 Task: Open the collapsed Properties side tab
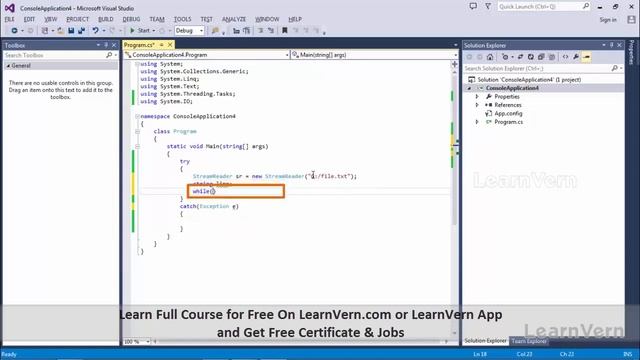point(632,52)
